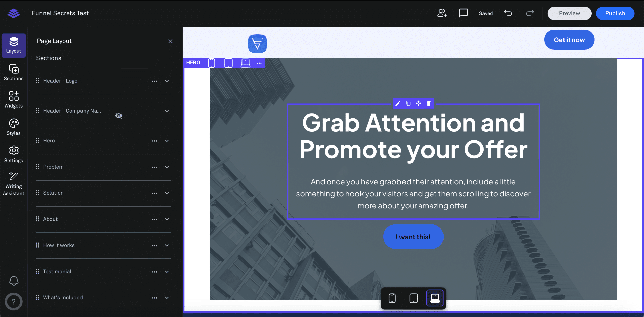Open more options for Header - Logo
Viewport: 644px width, 317px height.
[155, 81]
